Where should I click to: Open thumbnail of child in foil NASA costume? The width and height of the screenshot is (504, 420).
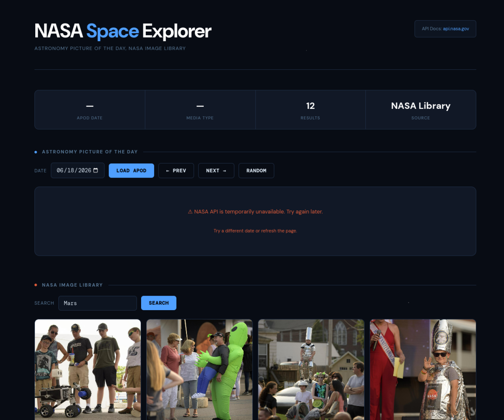pos(423,370)
